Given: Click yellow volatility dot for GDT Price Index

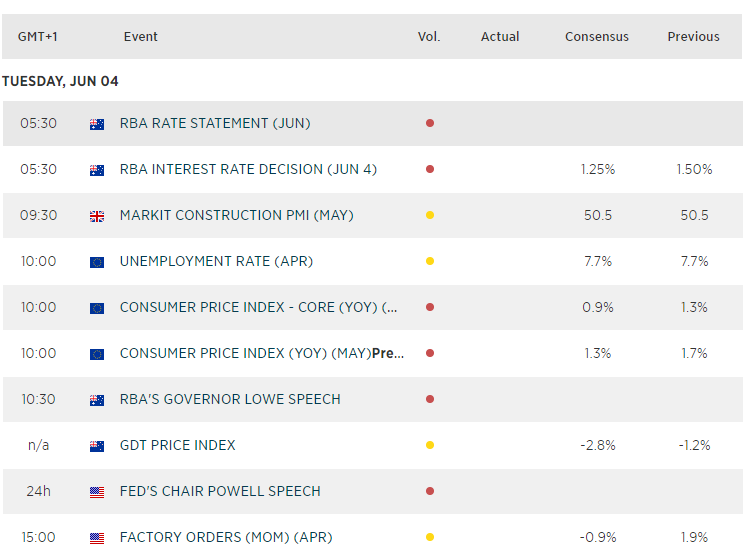Looking at the screenshot, I should point(430,446).
